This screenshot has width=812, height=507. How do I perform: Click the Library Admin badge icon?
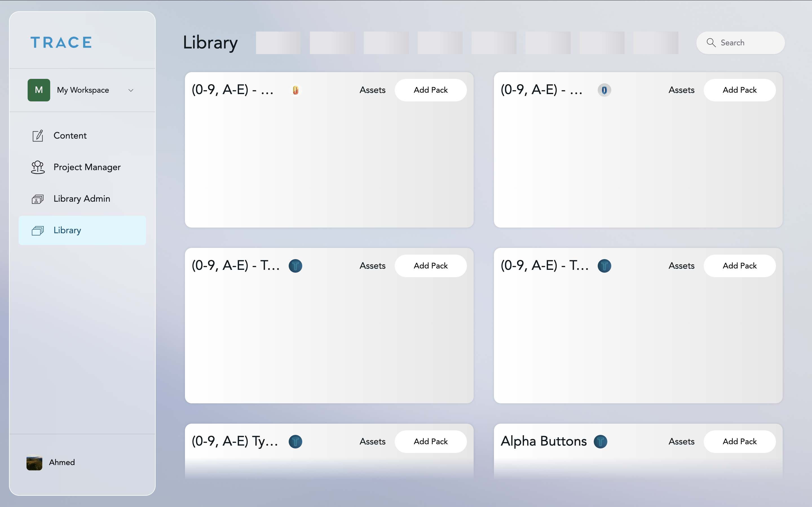tap(37, 199)
